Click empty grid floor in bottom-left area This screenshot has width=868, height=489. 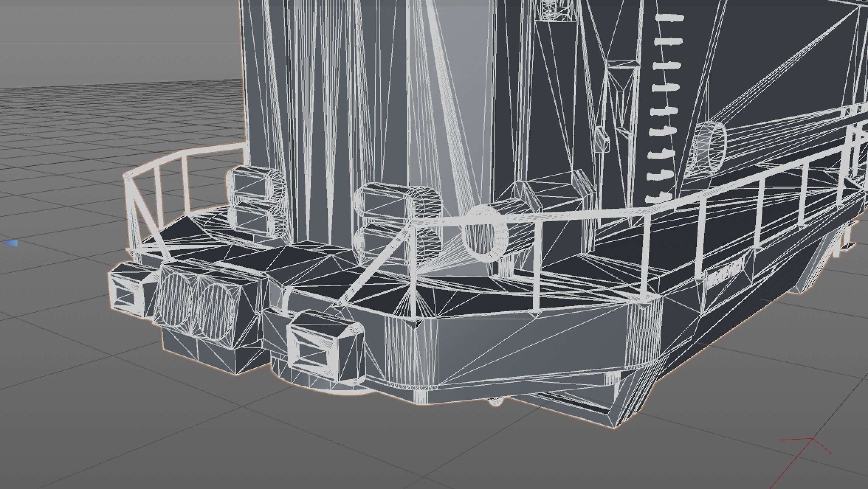pyautogui.click(x=111, y=424)
